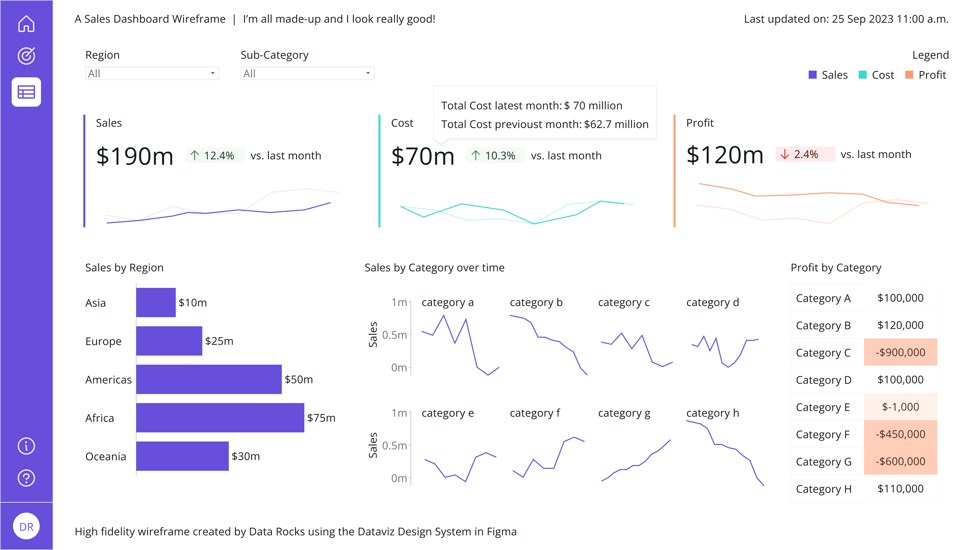This screenshot has width=960, height=550.
Task: Open the help question mark icon
Action: coord(26,478)
